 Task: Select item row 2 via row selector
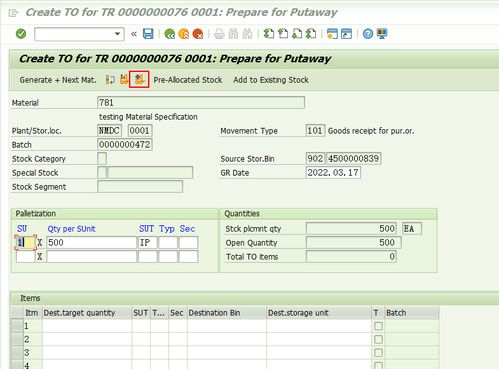17,339
